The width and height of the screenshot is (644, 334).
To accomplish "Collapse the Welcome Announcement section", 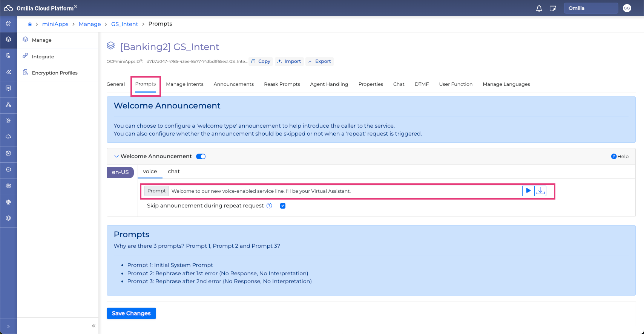I will pos(117,156).
